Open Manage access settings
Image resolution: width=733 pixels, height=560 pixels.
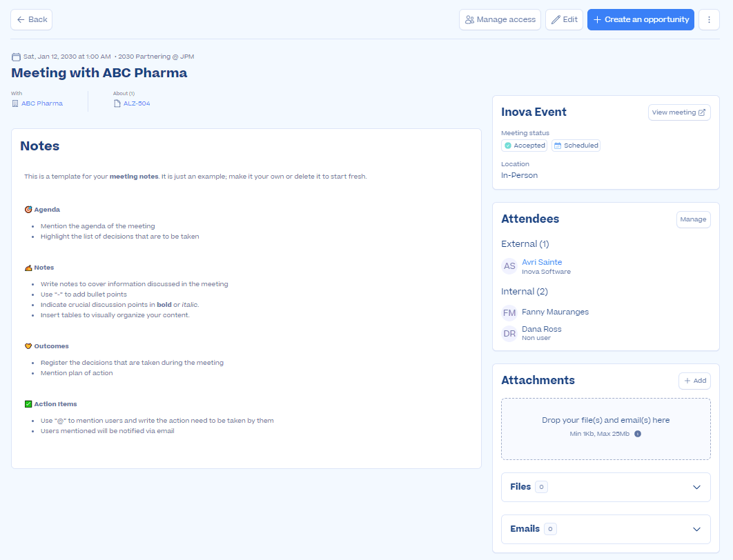click(x=500, y=20)
